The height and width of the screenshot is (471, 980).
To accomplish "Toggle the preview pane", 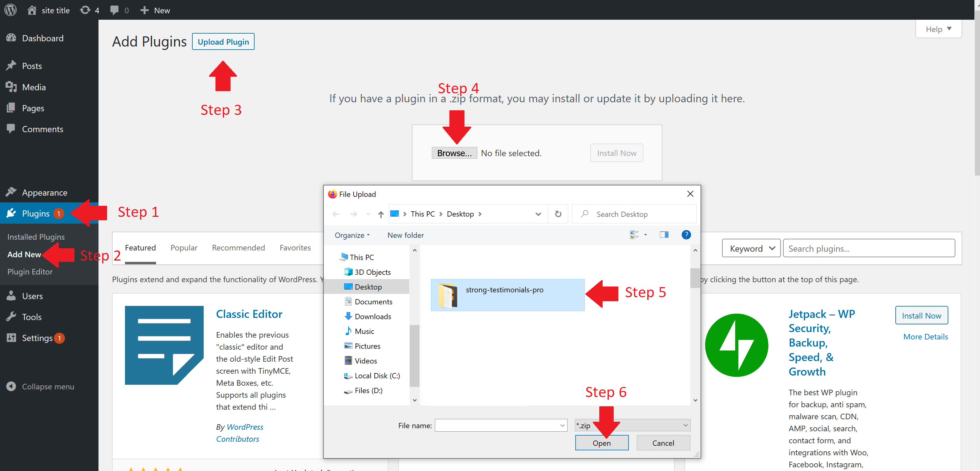I will [664, 234].
